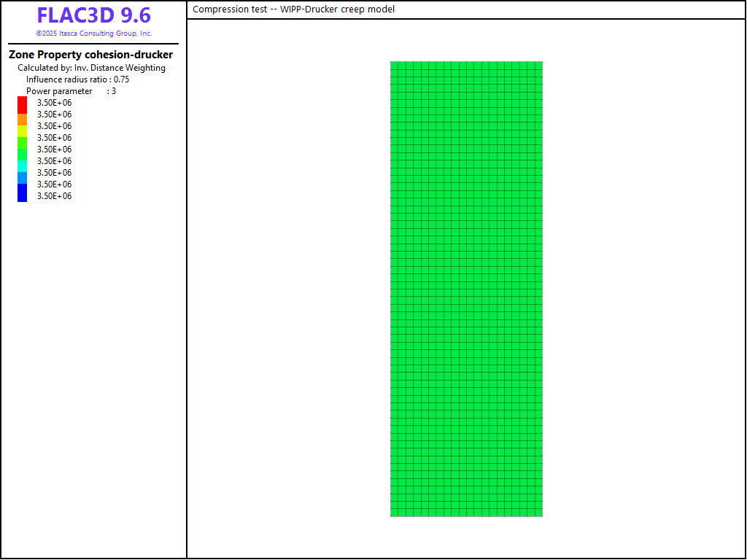Click the red legend color swatch
Viewport: 747px width, 560px height.
22,104
